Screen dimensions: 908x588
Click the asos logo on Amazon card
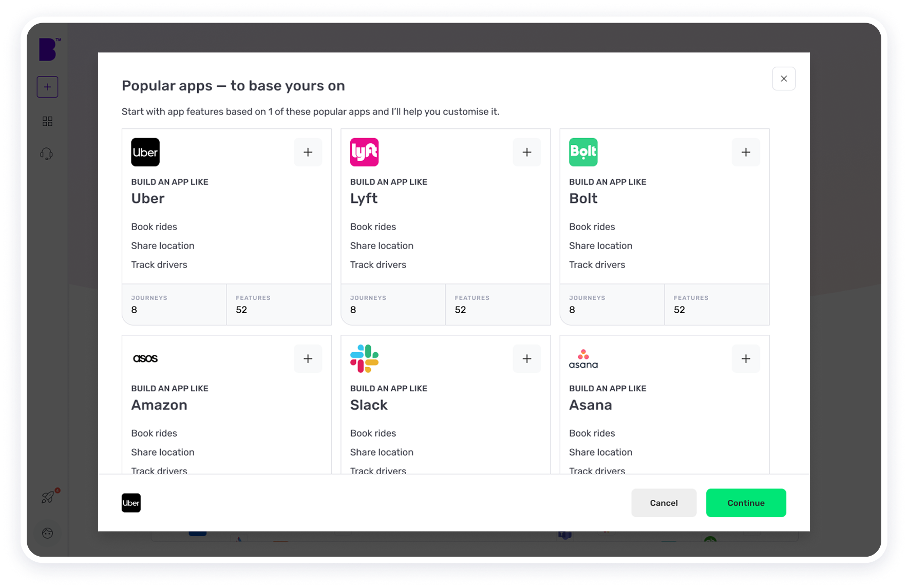pos(145,358)
